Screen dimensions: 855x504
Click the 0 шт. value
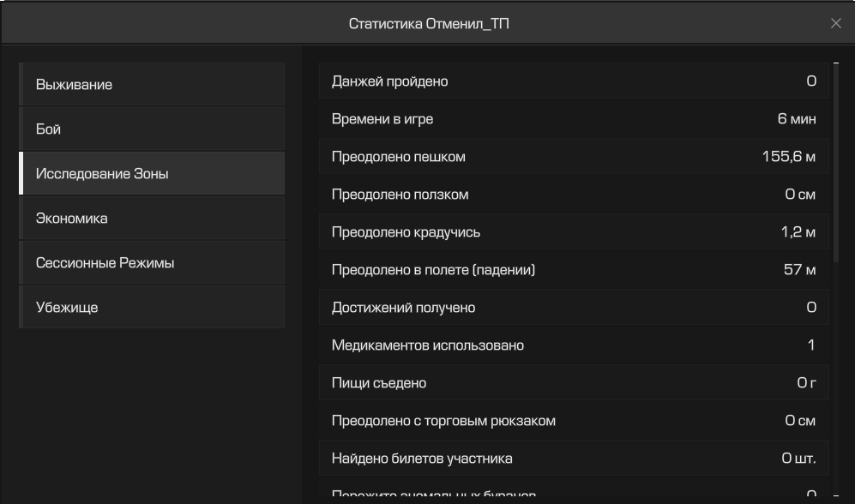(x=799, y=459)
